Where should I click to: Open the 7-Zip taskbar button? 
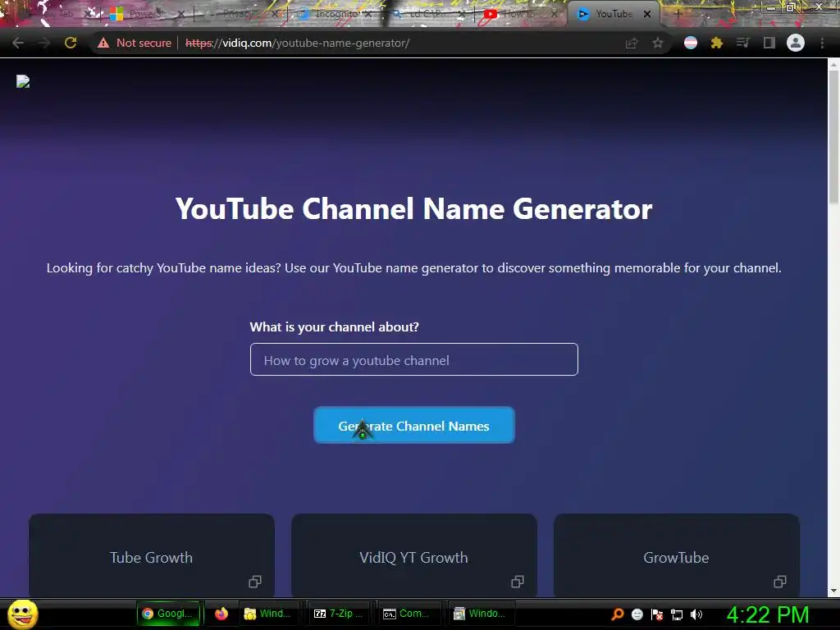coord(339,614)
